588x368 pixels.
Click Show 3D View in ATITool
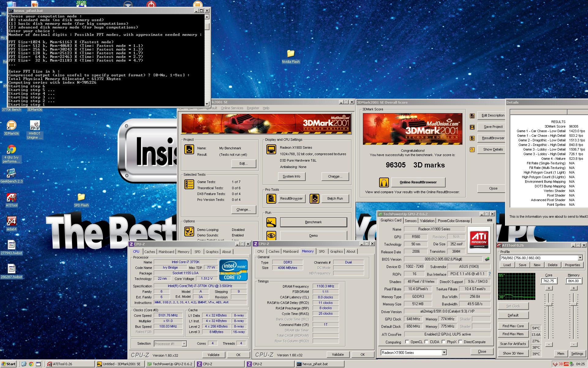(x=513, y=353)
